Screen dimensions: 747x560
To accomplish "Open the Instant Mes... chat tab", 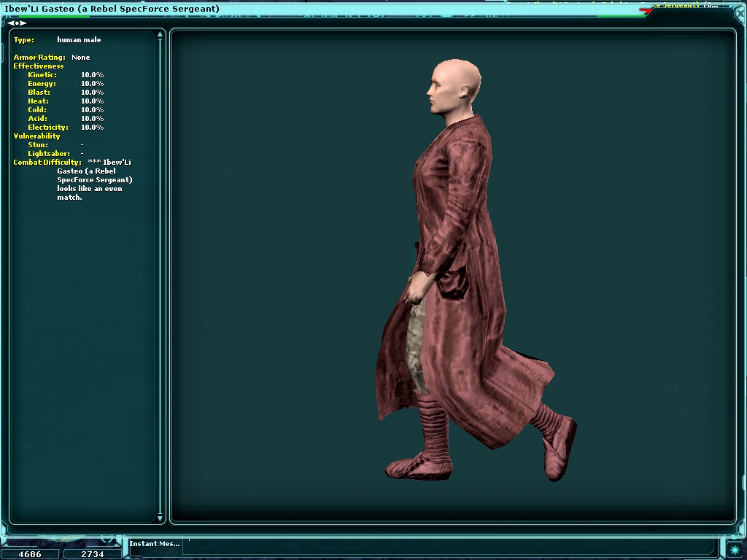I will tap(155, 543).
